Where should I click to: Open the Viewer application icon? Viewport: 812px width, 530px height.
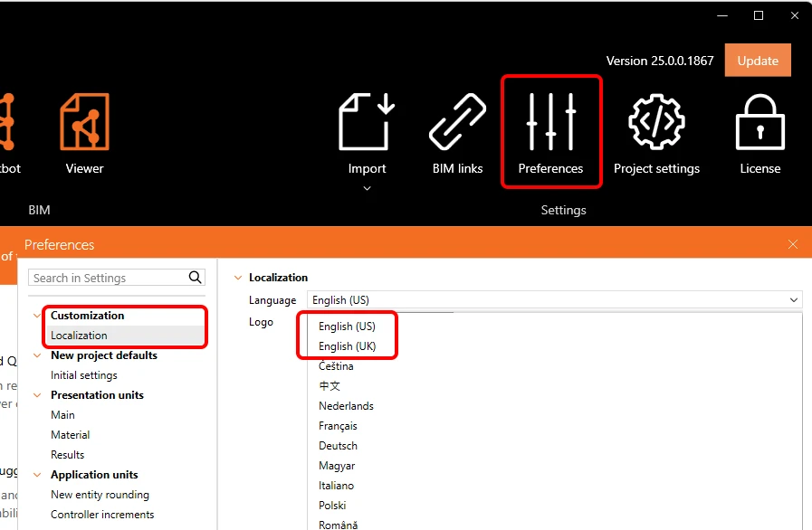(x=84, y=122)
